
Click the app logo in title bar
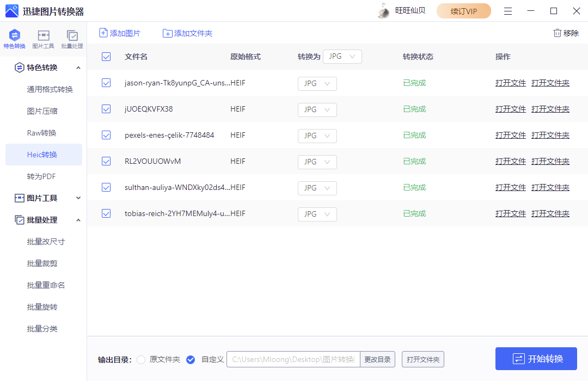coord(11,10)
